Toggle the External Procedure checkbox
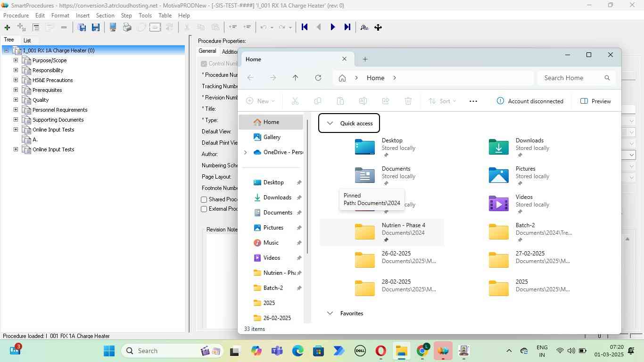Viewport: 644px width, 362px height. point(204,209)
